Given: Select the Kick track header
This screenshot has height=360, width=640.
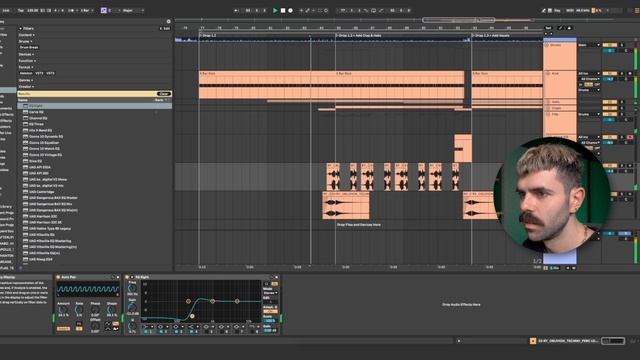Looking at the screenshot, I should pos(560,85).
